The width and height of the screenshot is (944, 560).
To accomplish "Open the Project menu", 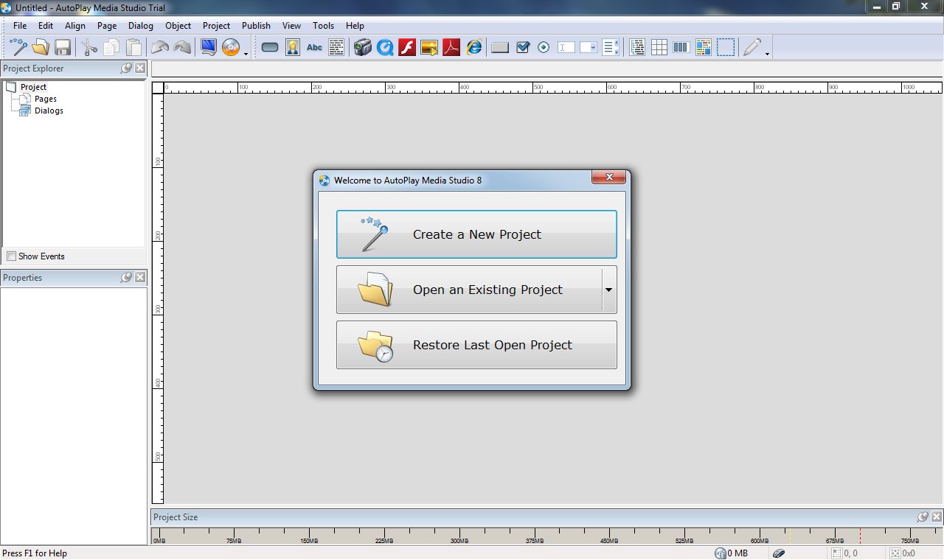I will 216,26.
